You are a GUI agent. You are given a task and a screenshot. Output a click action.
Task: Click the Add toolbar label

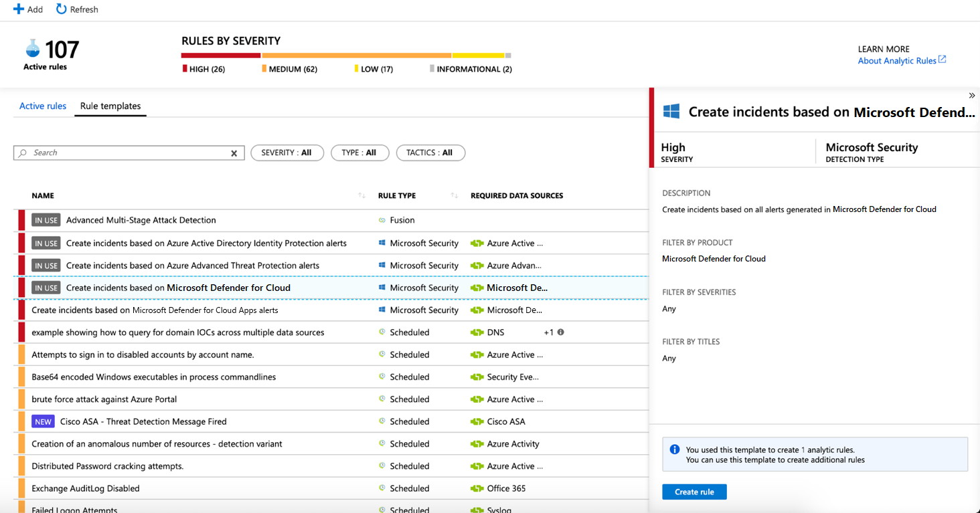pos(35,9)
